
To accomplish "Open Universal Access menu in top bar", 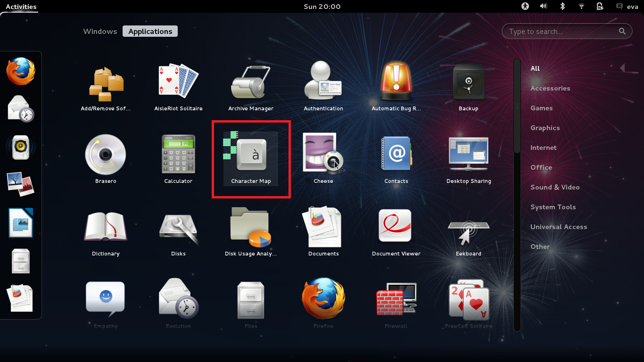I will pyautogui.click(x=525, y=6).
